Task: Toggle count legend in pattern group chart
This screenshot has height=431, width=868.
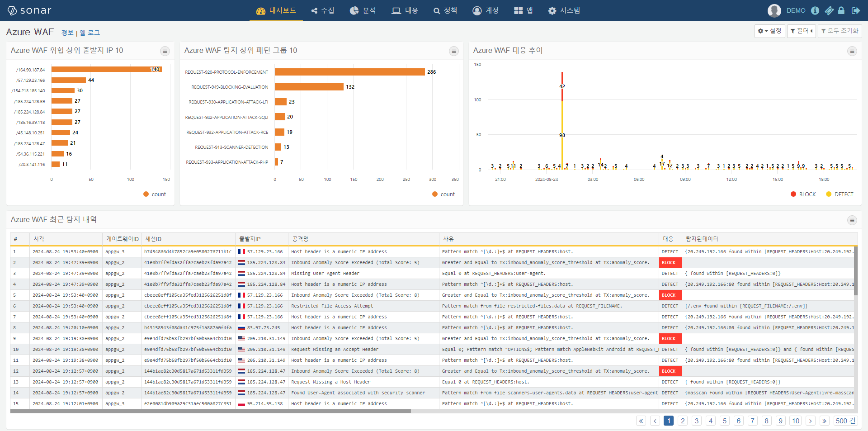Action: coord(443,194)
